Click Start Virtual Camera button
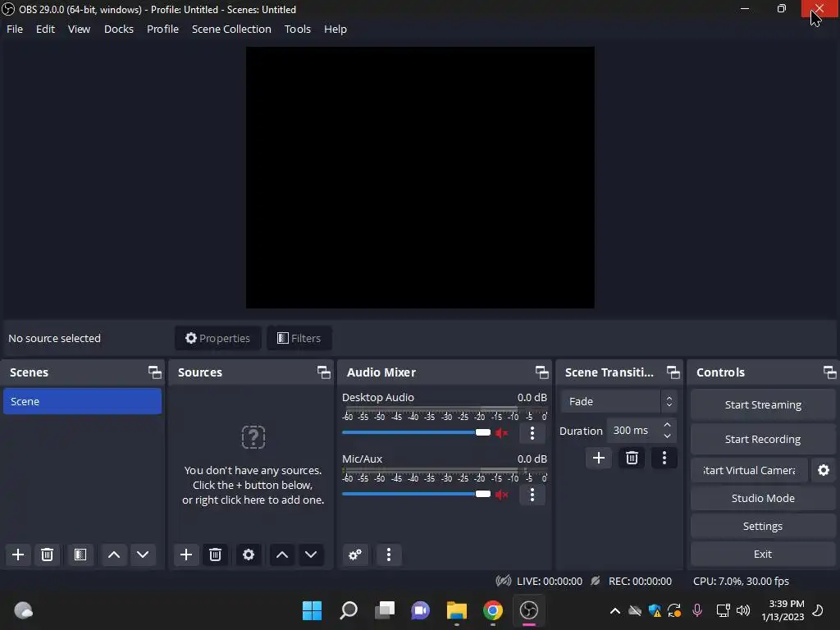The width and height of the screenshot is (840, 630). pyautogui.click(x=749, y=470)
